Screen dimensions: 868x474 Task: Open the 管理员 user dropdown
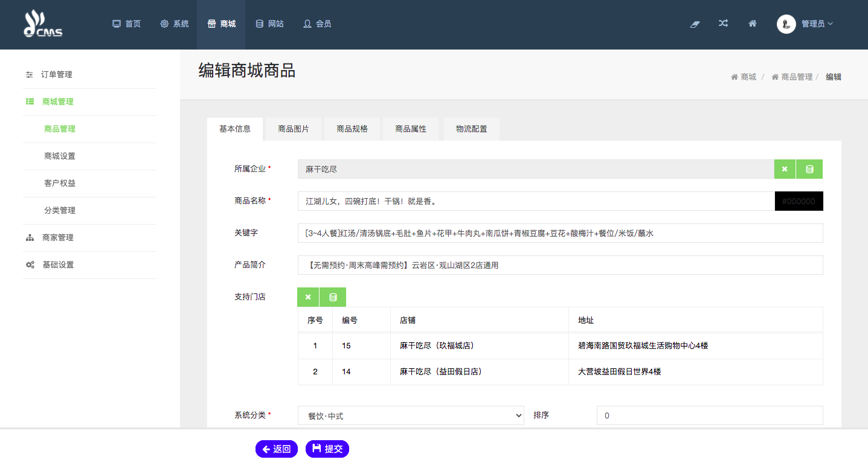[x=805, y=24]
